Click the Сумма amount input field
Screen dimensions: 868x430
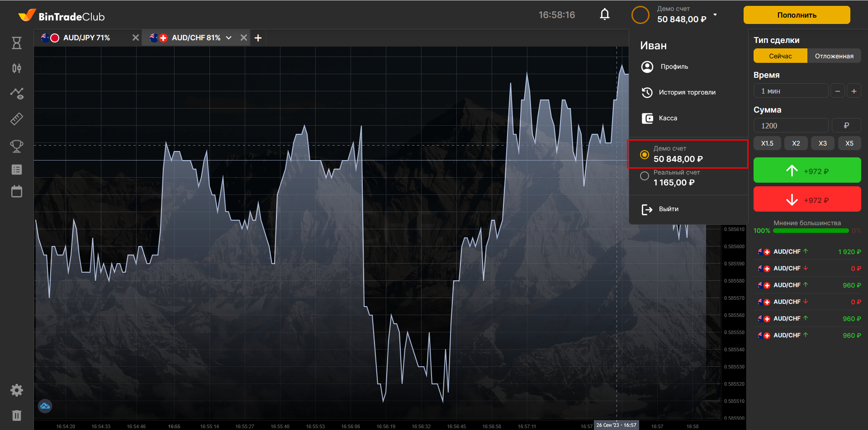(x=790, y=126)
